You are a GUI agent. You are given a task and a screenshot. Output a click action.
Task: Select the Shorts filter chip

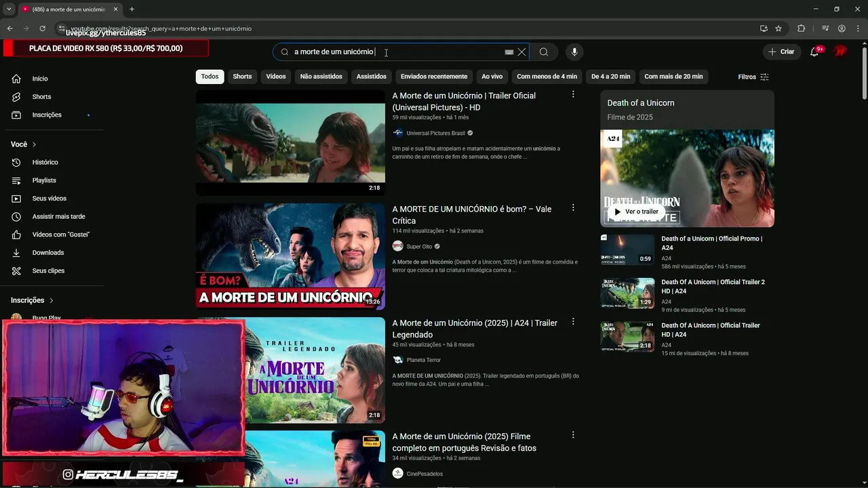[242, 77]
